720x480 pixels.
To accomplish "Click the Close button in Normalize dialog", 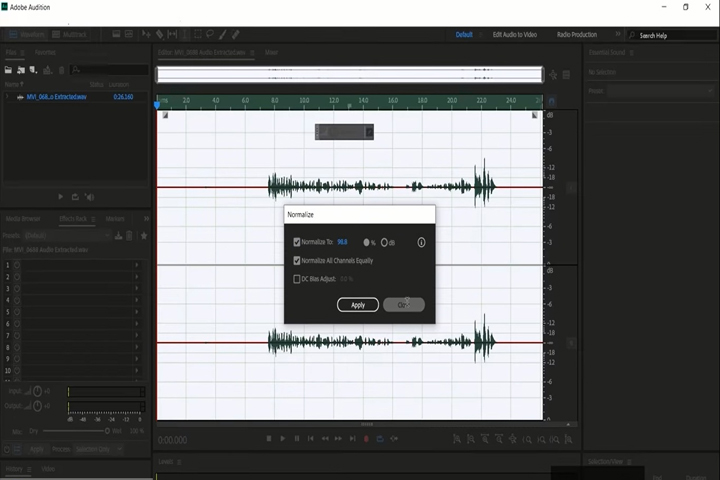I will 404,305.
